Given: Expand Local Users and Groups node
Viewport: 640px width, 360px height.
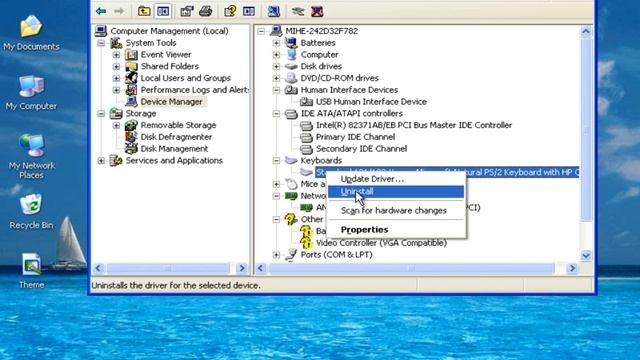Looking at the screenshot, I should (116, 78).
